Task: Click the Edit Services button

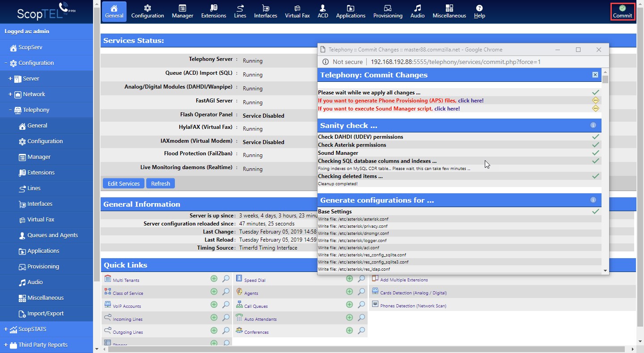Action: coord(123,183)
